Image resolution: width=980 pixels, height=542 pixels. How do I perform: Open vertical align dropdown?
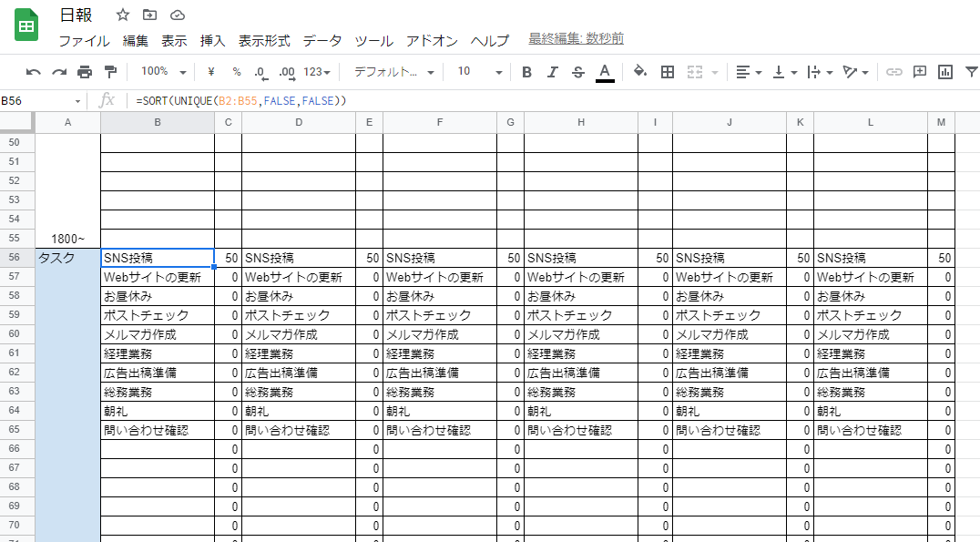(785, 72)
